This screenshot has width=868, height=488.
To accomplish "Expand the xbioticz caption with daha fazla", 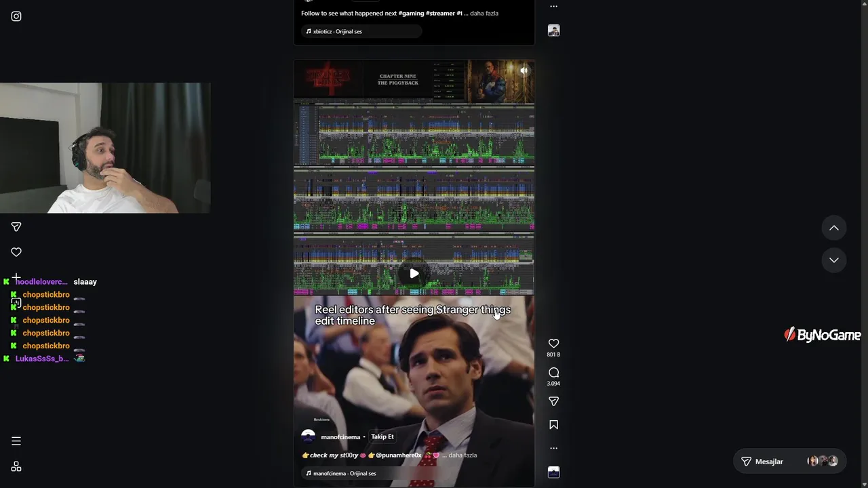I will (484, 14).
